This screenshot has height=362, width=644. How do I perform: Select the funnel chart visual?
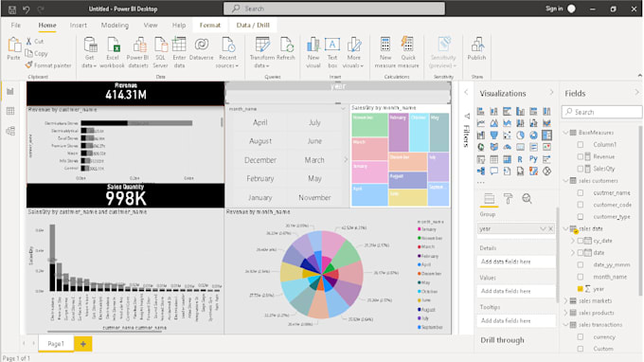[493, 135]
